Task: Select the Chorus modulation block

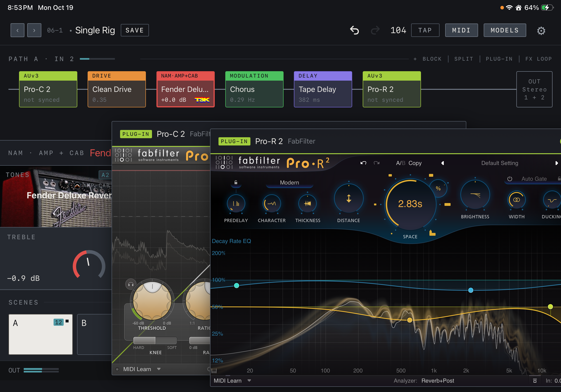Action: [254, 89]
